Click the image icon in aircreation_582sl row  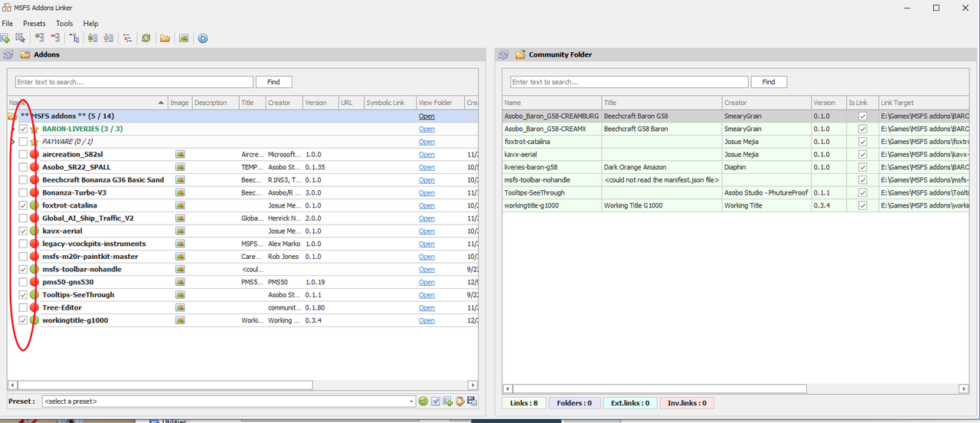180,154
